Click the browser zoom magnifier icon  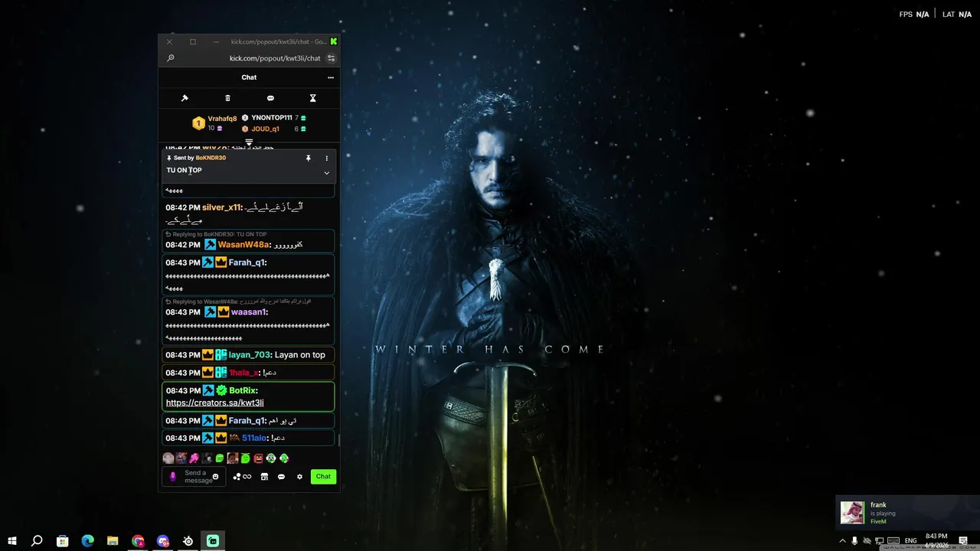tap(171, 58)
